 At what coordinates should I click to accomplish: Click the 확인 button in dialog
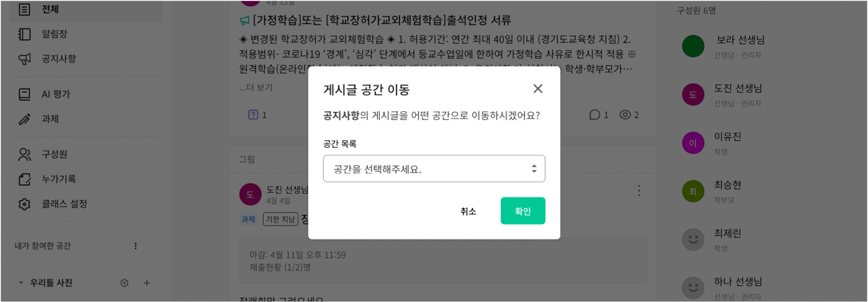point(523,211)
